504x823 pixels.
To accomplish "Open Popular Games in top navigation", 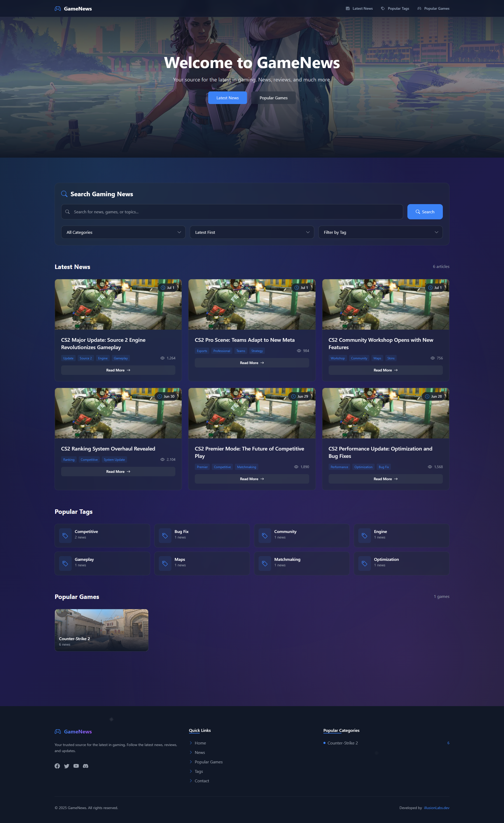I will click(433, 9).
